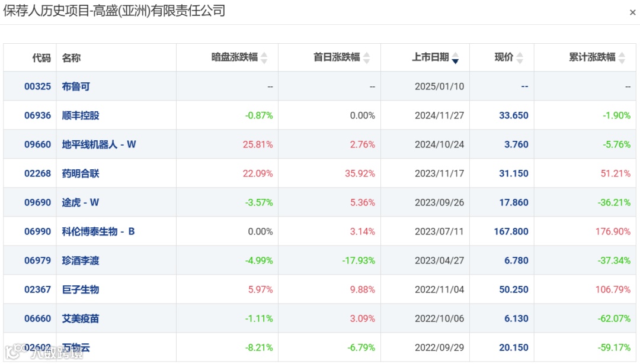
Task: Select dark-pool change 22.09%
Action: 258,173
